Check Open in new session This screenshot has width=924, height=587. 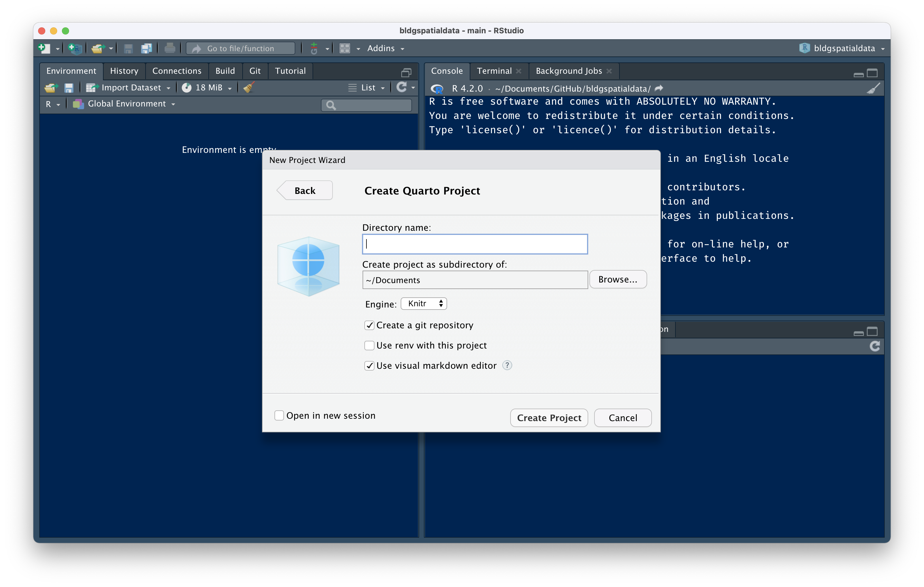(x=279, y=415)
